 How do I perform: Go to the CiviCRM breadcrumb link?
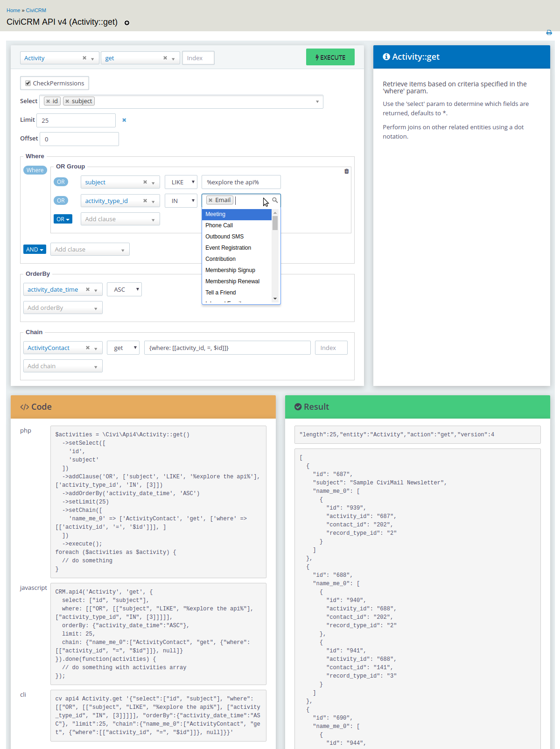[36, 10]
